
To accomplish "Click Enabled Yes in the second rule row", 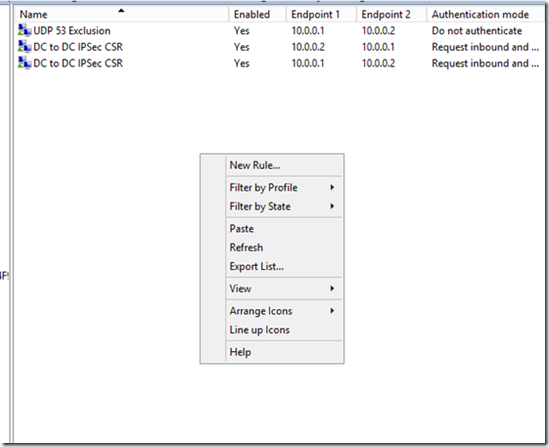I will pos(242,47).
